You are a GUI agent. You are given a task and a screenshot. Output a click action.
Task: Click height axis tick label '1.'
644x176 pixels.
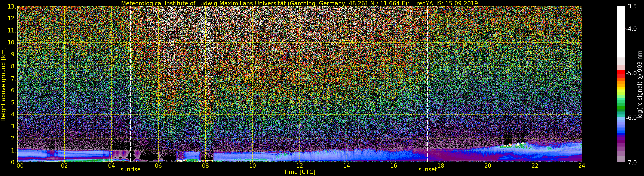click(13, 150)
